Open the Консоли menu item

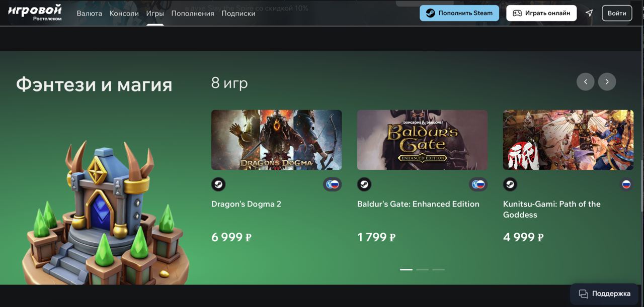[124, 14]
